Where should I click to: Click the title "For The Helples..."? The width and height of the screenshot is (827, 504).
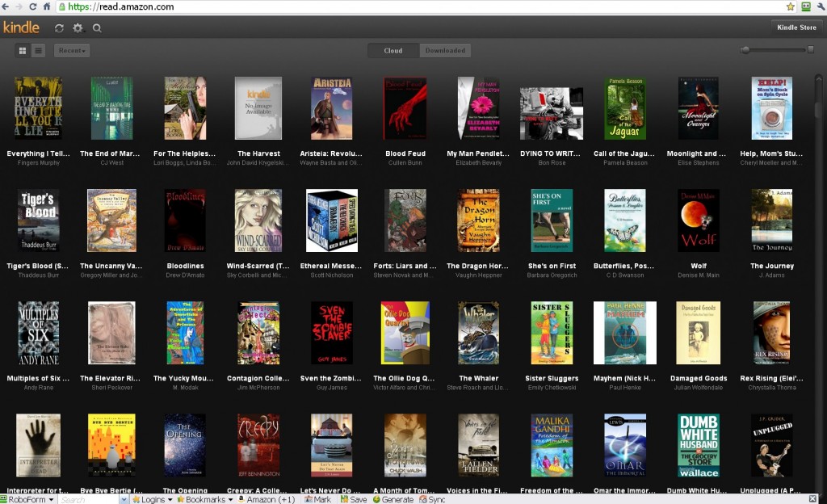tap(185, 153)
